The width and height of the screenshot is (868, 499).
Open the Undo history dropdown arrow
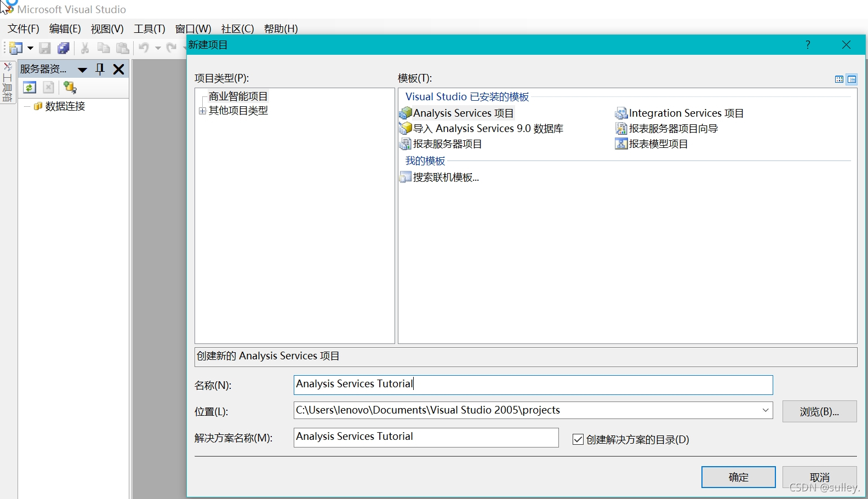pyautogui.click(x=158, y=48)
